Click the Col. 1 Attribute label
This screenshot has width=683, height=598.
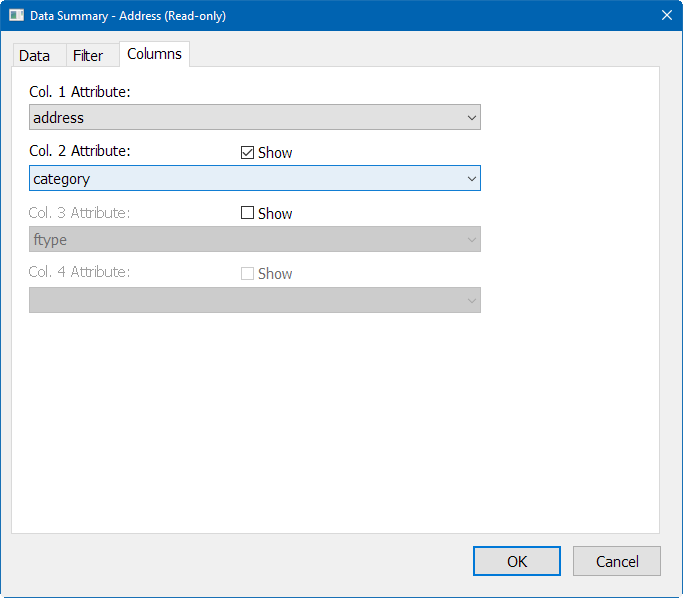coord(80,92)
